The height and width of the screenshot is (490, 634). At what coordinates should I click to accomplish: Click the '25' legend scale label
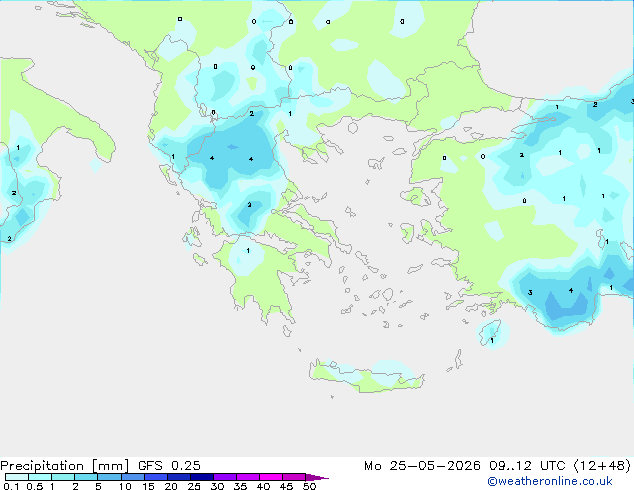(194, 486)
